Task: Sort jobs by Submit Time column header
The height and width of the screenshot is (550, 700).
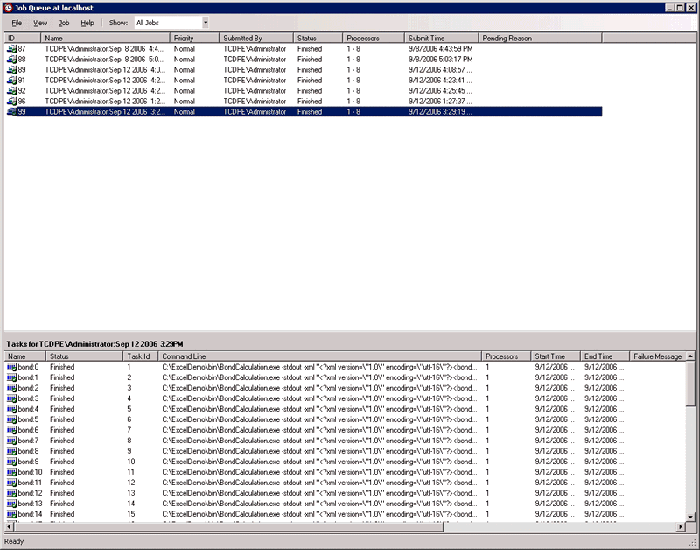Action: click(440, 38)
